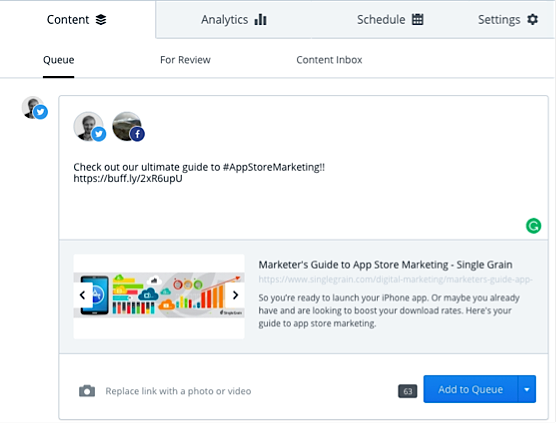Toggle the Facebook account avatar in composer
This screenshot has height=423, width=556.
click(128, 127)
